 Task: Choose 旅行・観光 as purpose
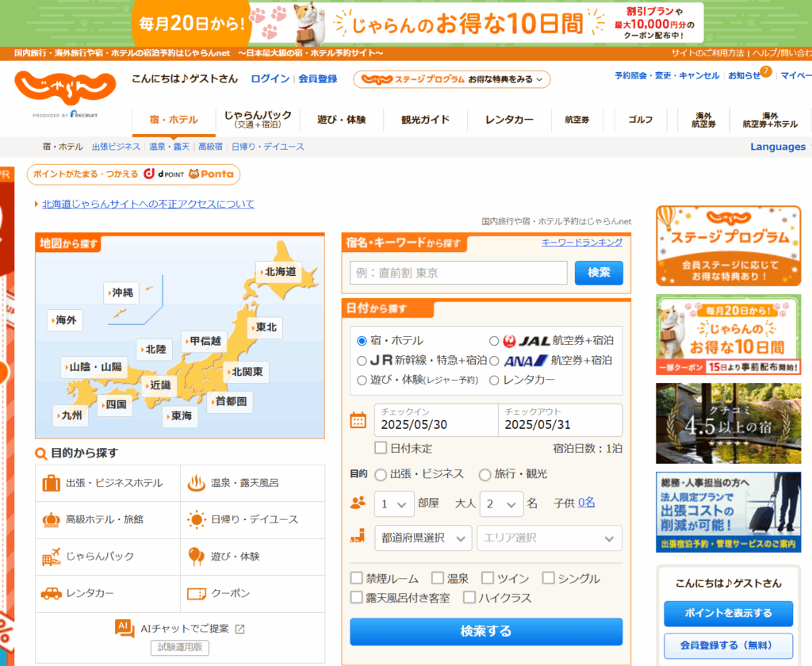[x=485, y=474]
